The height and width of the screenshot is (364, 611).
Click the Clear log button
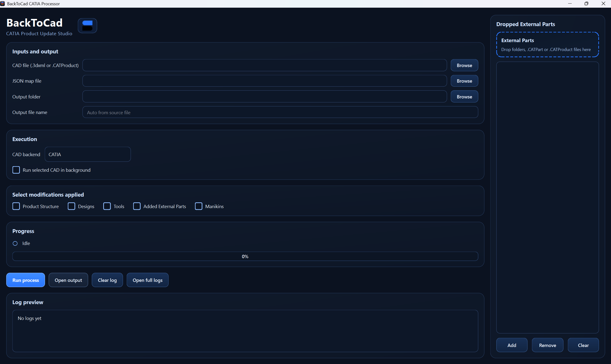[x=107, y=280]
